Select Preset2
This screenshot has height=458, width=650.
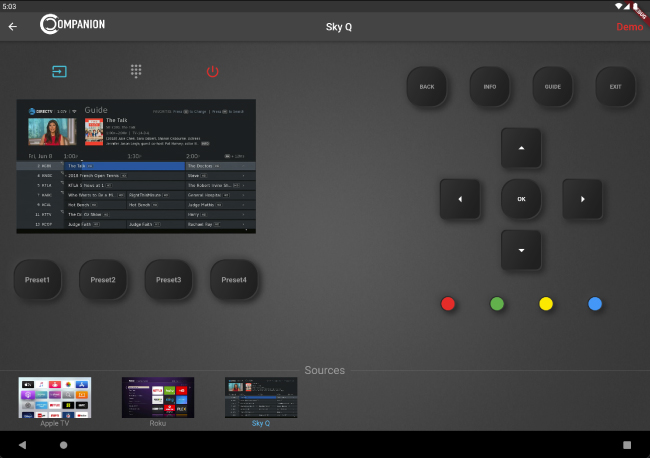point(103,280)
